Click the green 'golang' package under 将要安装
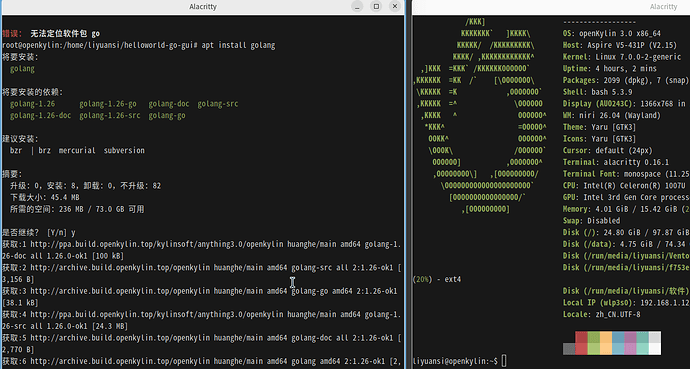The width and height of the screenshot is (690, 369). point(22,69)
